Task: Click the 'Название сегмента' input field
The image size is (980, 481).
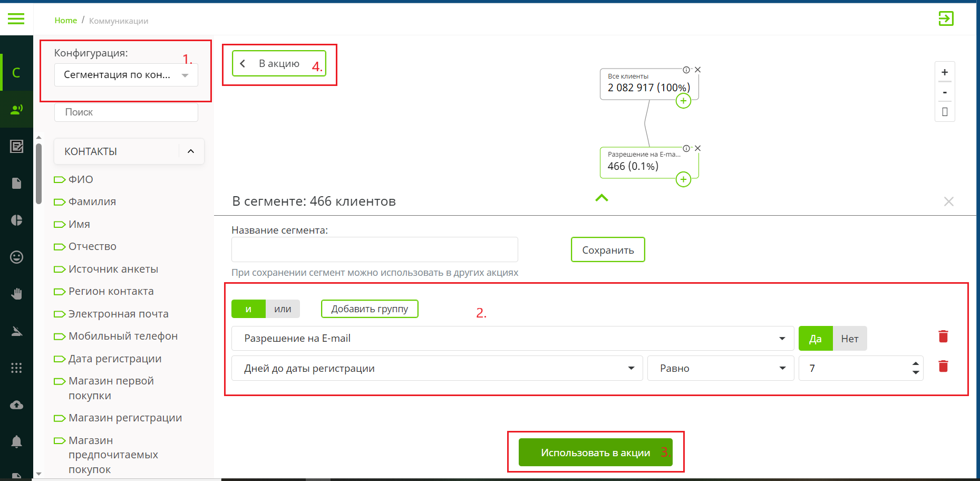Action: click(374, 249)
